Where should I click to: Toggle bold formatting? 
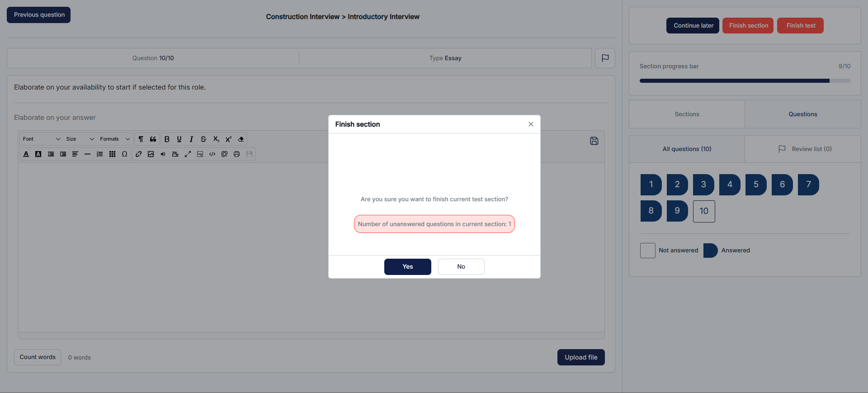167,139
